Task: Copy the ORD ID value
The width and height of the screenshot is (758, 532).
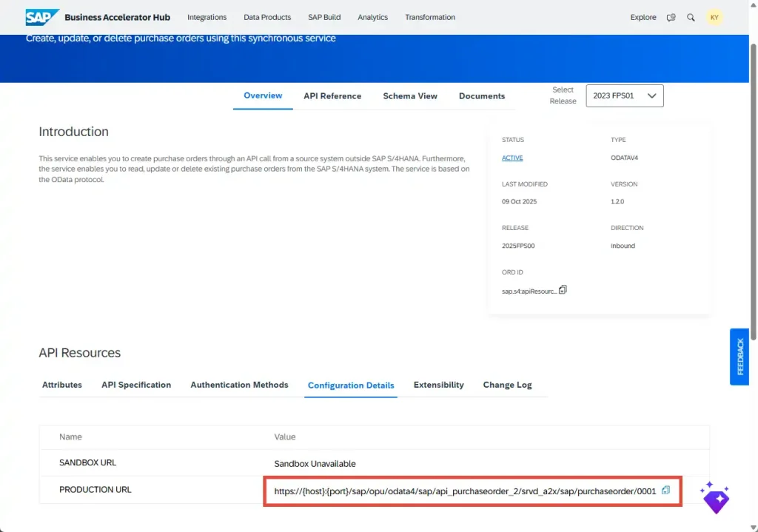Action: [x=563, y=290]
